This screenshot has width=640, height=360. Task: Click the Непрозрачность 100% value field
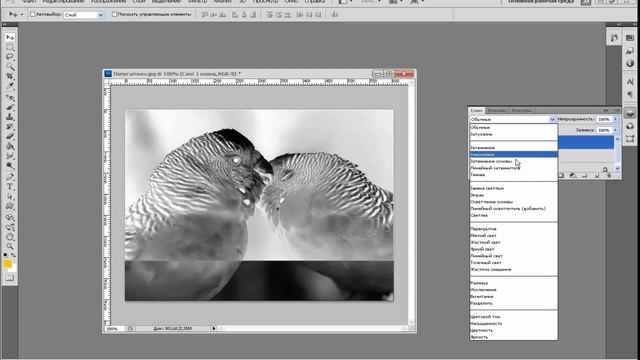click(x=604, y=119)
